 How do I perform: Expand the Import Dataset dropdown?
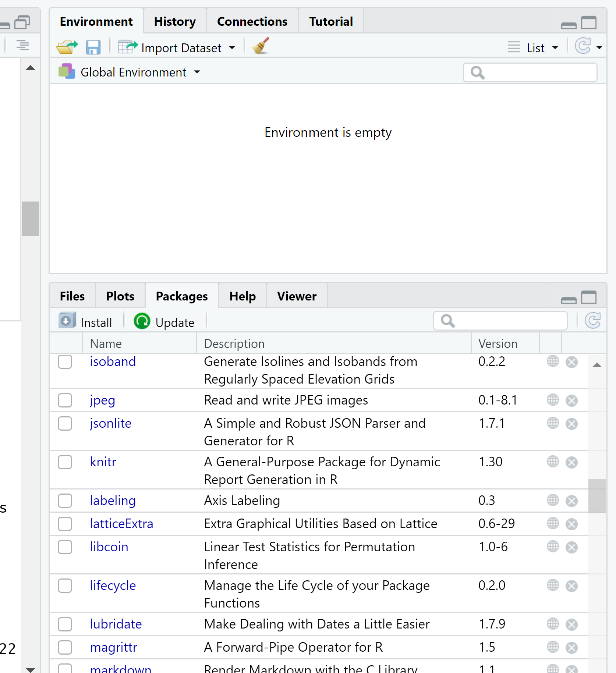(x=232, y=47)
